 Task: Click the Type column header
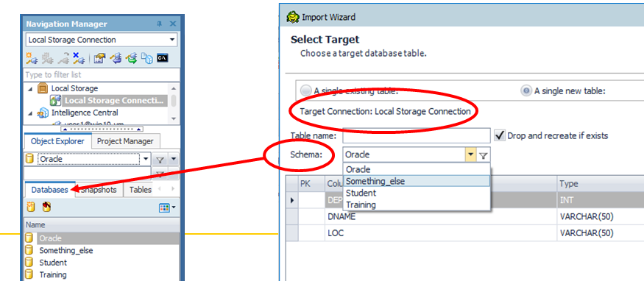pyautogui.click(x=601, y=183)
